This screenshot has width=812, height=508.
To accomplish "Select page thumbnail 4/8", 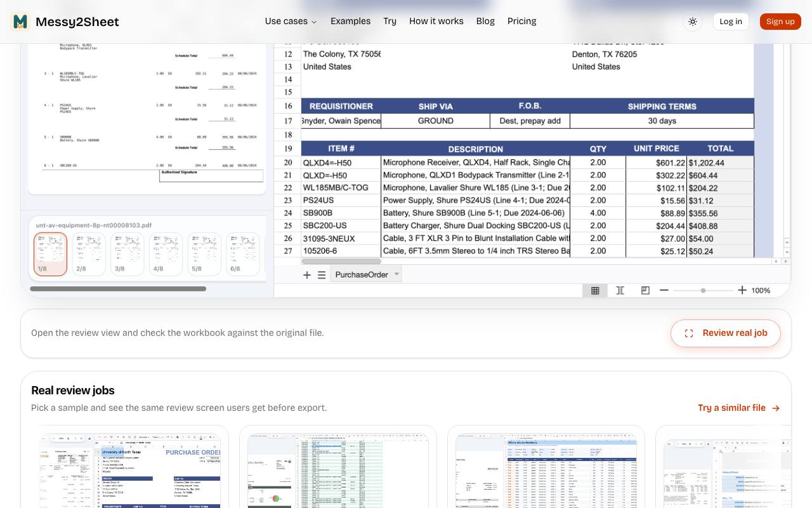I will (166, 254).
